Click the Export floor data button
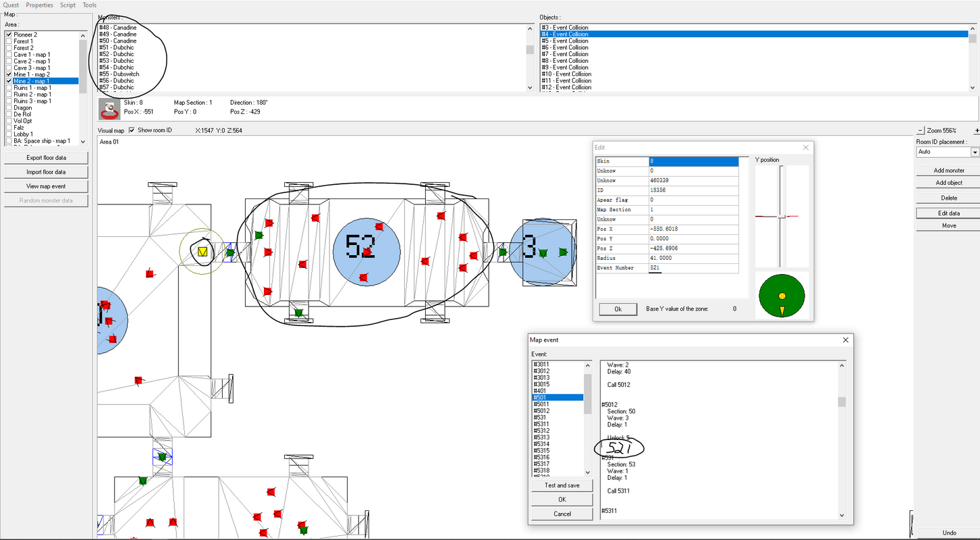The height and width of the screenshot is (540, 980). (46, 158)
